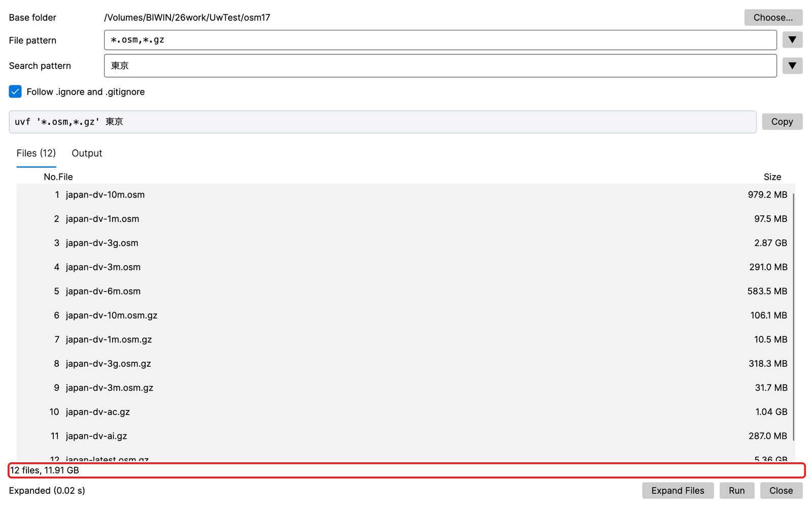This screenshot has width=812, height=508.
Task: Click the 979.2 MB size value
Action: (x=767, y=195)
